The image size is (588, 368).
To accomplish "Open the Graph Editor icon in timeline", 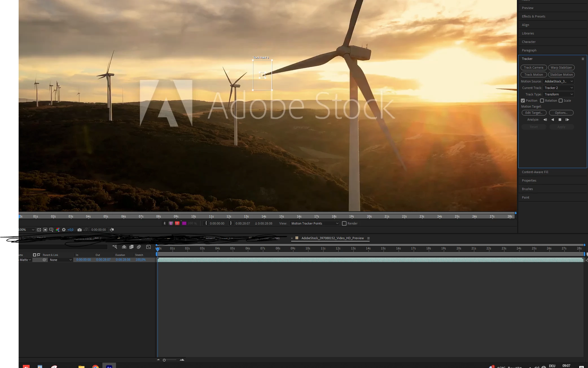I will click(148, 247).
